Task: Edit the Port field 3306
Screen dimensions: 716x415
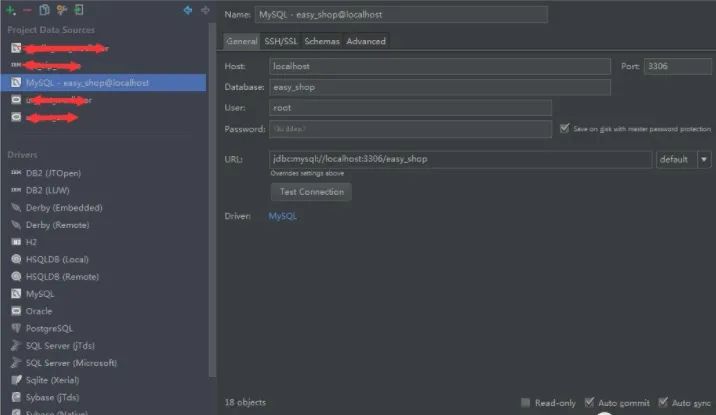Action: point(678,66)
